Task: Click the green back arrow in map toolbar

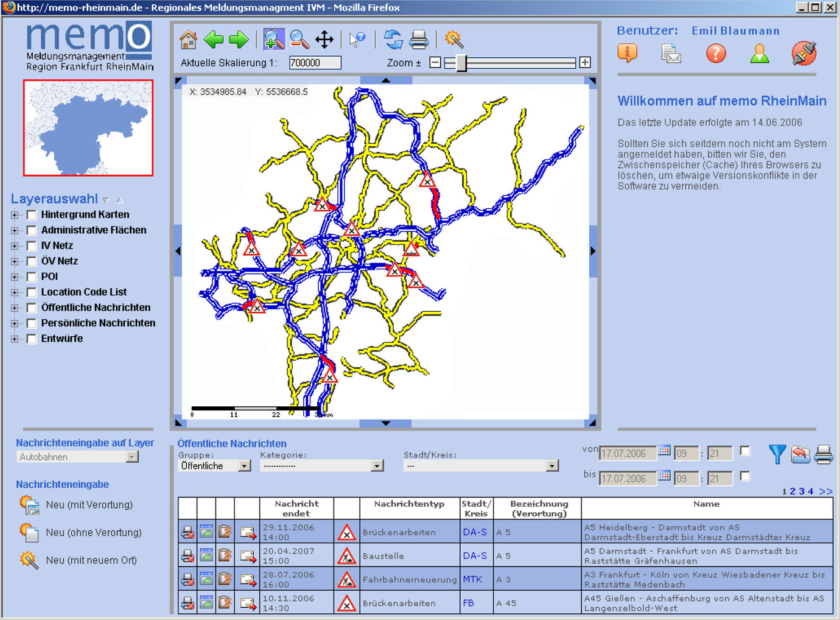Action: 214,40
